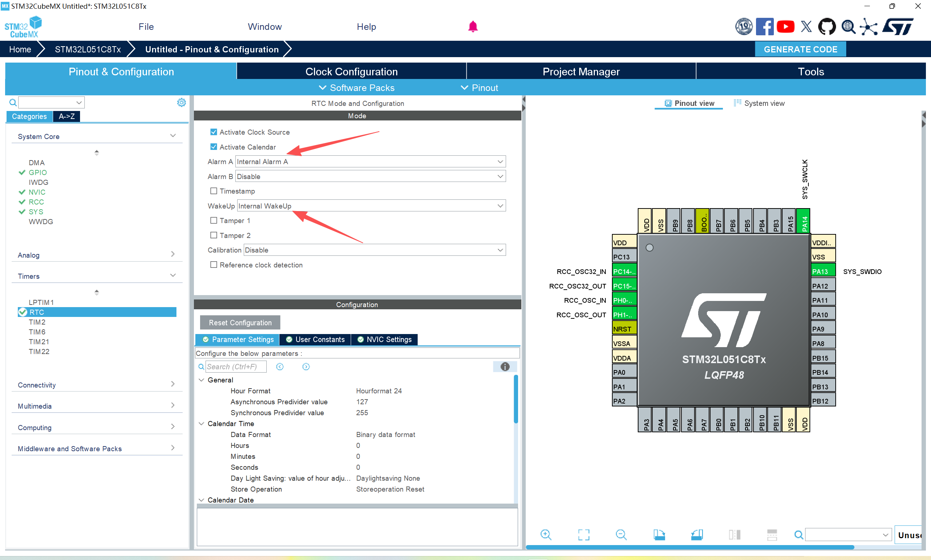Switch to the Project Manager tab
Screen dimensions: 931x560
tap(581, 71)
